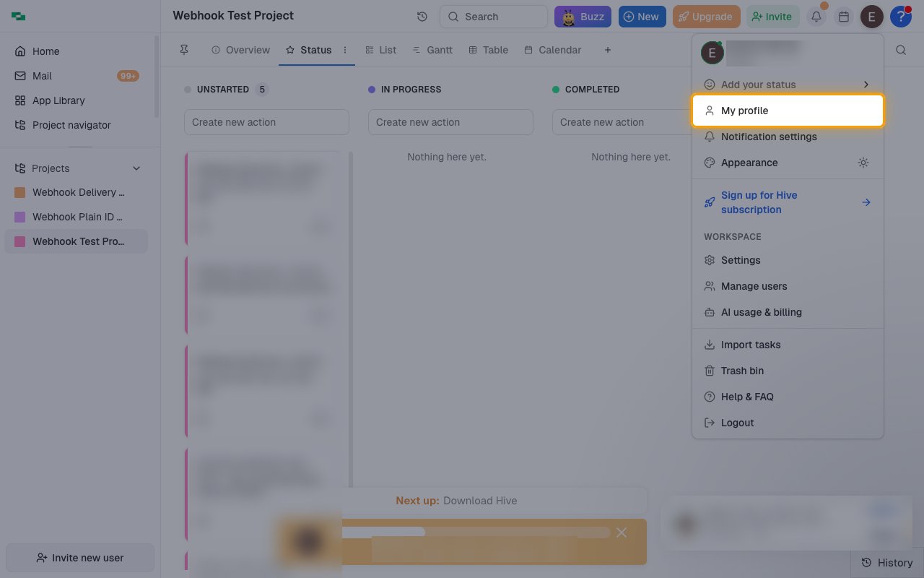Click the E user avatar
This screenshot has height=578, width=924.
click(x=872, y=17)
